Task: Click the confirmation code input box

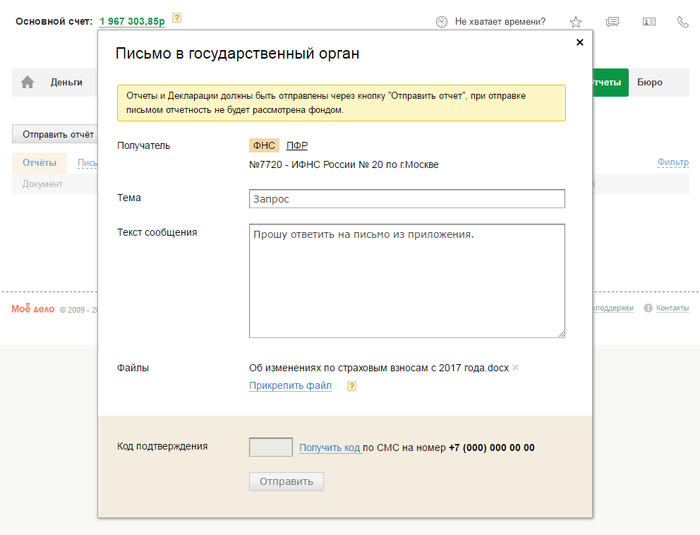Action: pyautogui.click(x=270, y=448)
